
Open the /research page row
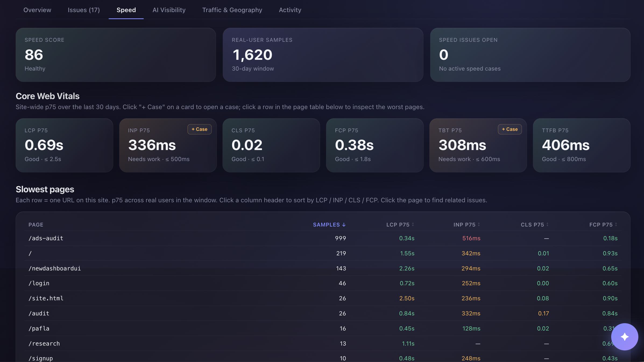[323, 344]
